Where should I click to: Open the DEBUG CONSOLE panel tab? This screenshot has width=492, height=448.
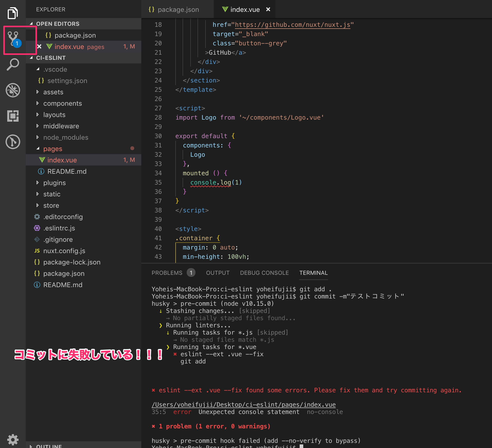tap(264, 273)
